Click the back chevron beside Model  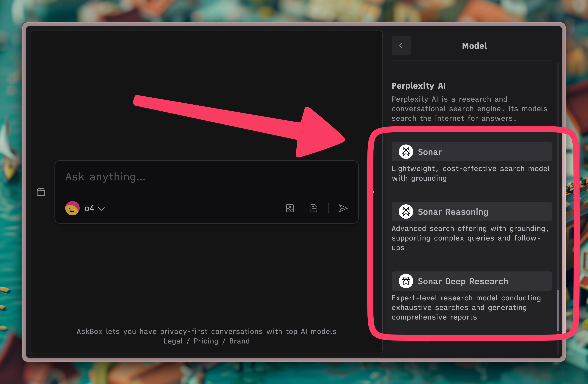pyautogui.click(x=401, y=46)
